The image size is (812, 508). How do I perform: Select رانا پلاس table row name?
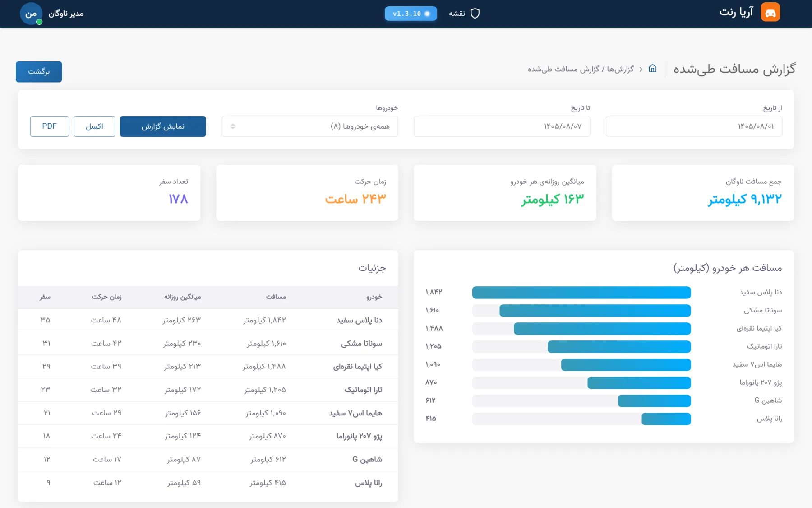[368, 483]
